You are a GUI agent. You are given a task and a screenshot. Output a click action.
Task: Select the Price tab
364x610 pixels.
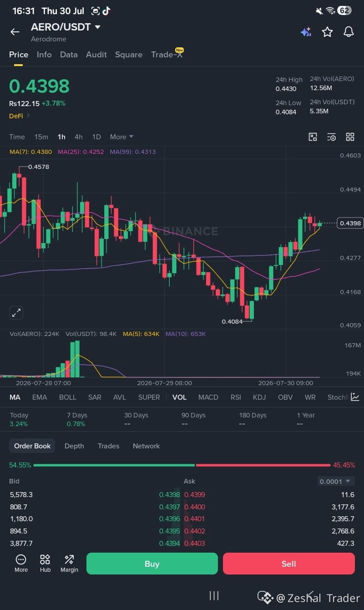[x=19, y=55]
